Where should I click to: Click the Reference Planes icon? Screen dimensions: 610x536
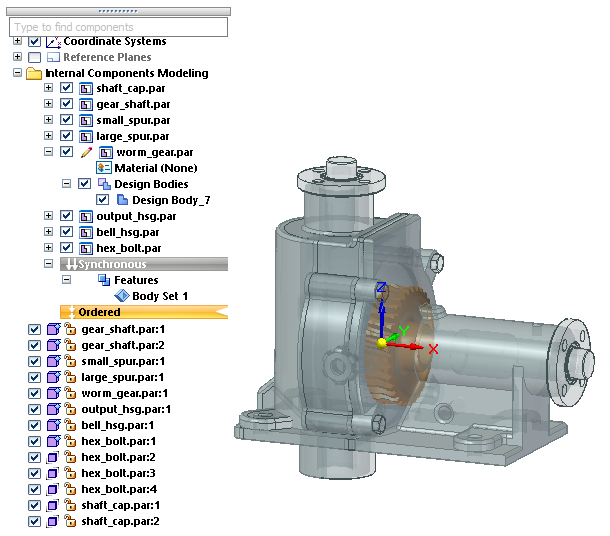[53, 58]
